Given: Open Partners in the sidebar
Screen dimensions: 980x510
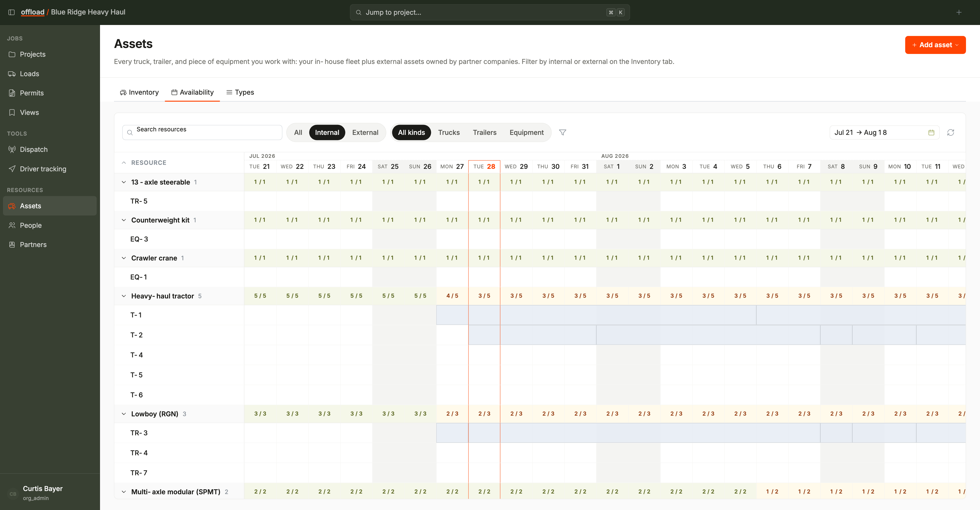Looking at the screenshot, I should click(x=50, y=245).
